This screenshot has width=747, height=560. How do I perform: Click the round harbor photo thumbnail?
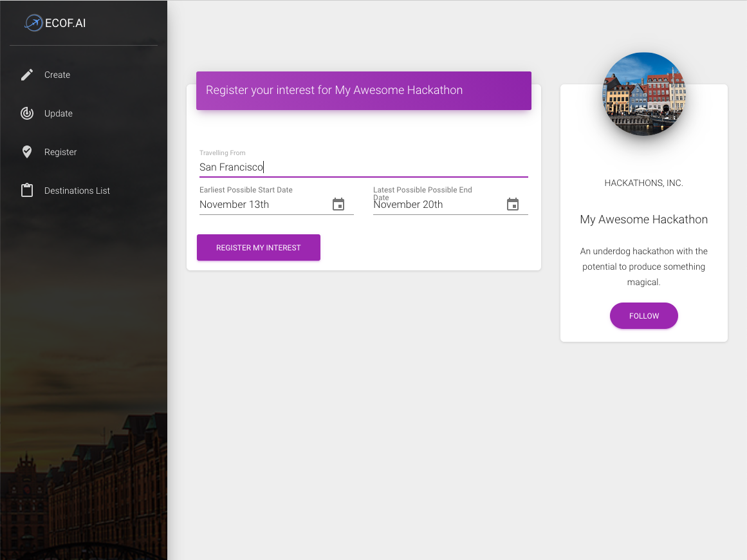click(643, 94)
